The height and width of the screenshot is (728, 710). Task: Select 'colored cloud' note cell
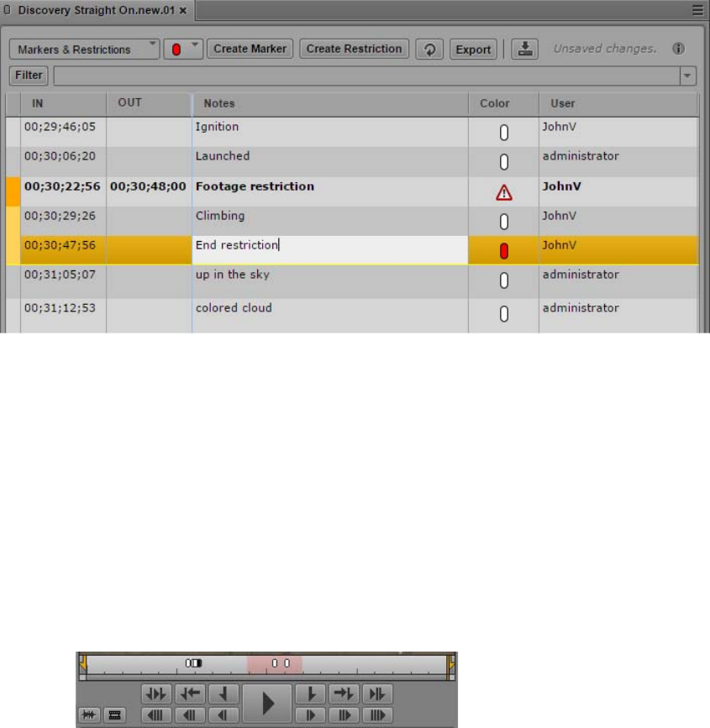click(x=330, y=315)
